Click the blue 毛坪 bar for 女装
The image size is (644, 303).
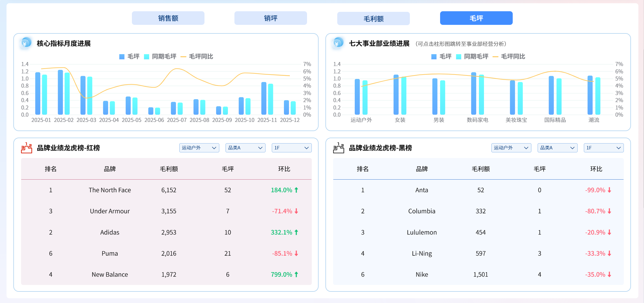396,95
